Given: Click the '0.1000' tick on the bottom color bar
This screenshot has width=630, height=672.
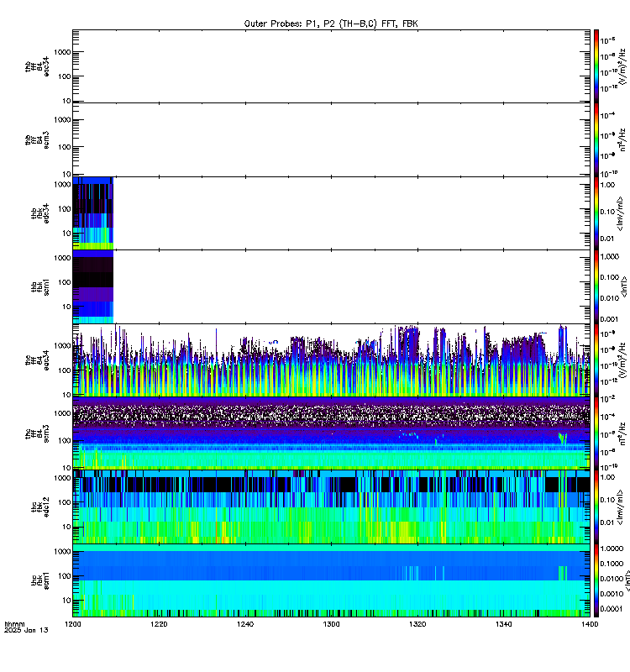Looking at the screenshot, I should tap(612, 564).
